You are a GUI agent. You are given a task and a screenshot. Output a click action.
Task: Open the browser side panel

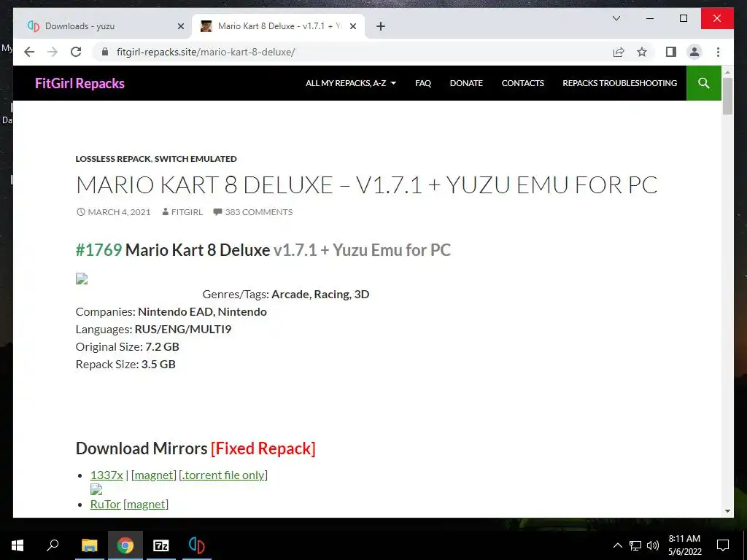[671, 52]
